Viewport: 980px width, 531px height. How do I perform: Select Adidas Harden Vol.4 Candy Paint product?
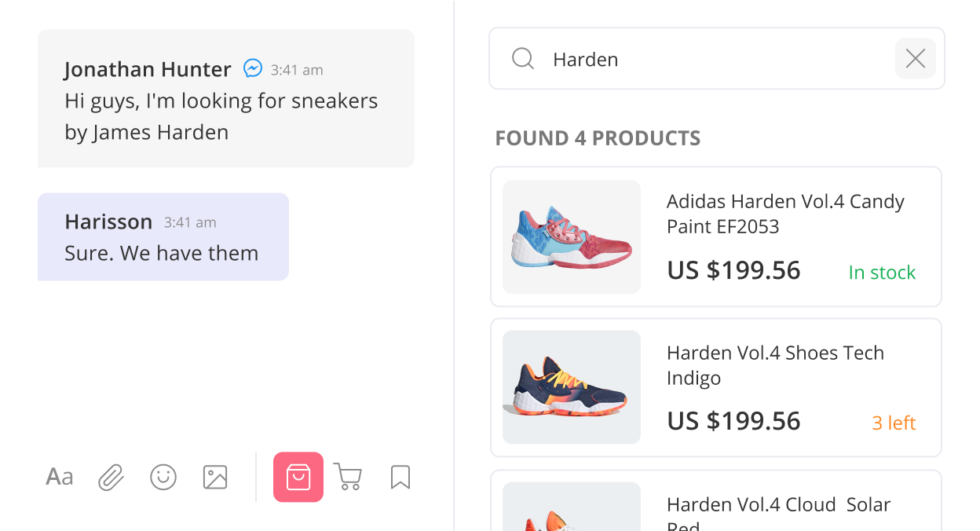tap(716, 236)
